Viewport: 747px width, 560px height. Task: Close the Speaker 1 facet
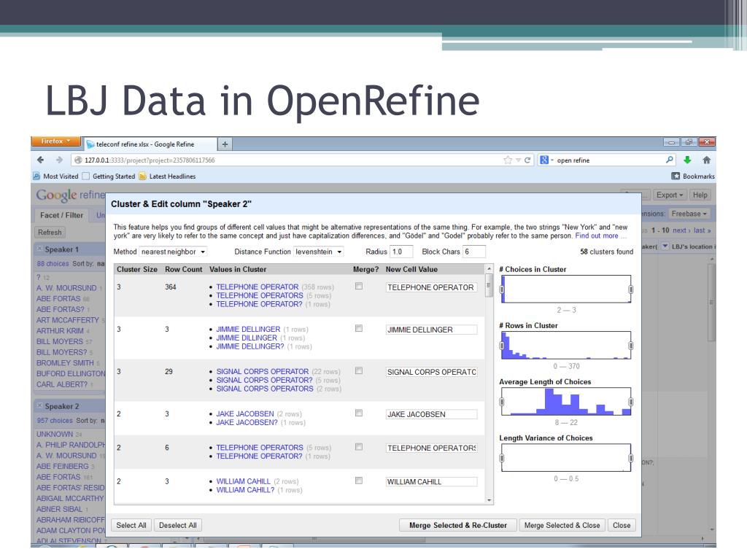pos(39,249)
